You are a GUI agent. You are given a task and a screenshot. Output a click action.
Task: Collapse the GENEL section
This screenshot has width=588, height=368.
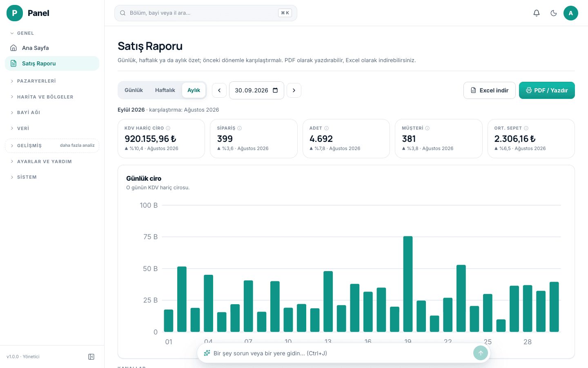click(x=52, y=33)
